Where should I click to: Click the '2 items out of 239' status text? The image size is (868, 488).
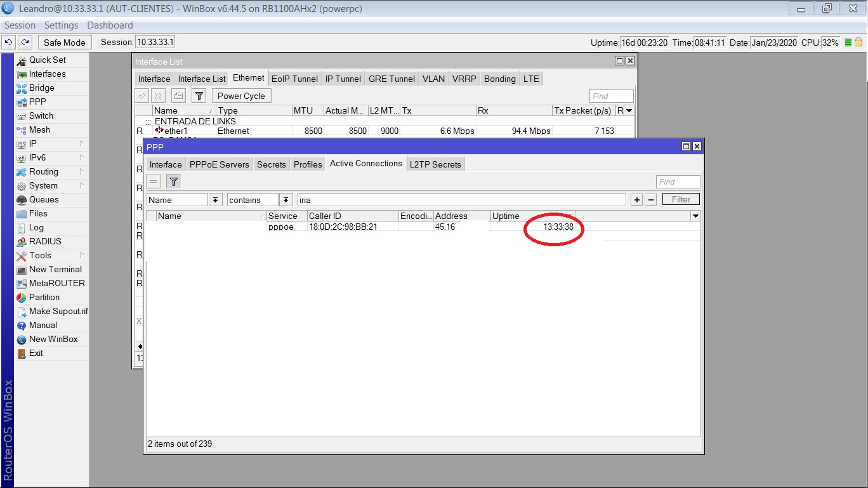pos(180,444)
